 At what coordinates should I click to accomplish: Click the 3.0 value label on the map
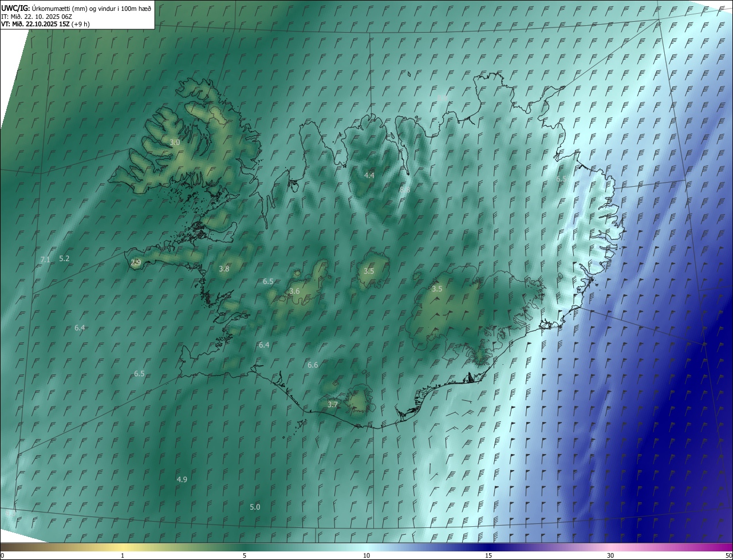pyautogui.click(x=175, y=142)
